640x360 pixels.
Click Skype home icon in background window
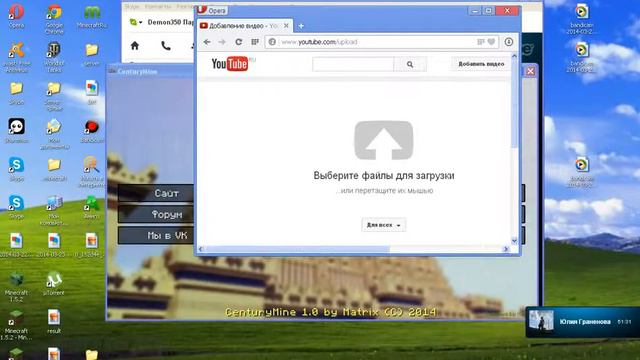(x=135, y=46)
